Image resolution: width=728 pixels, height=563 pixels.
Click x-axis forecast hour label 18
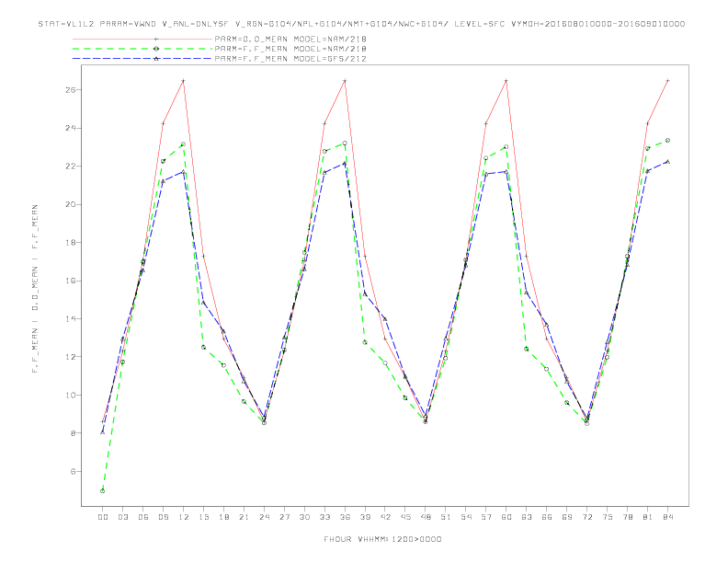223,517
